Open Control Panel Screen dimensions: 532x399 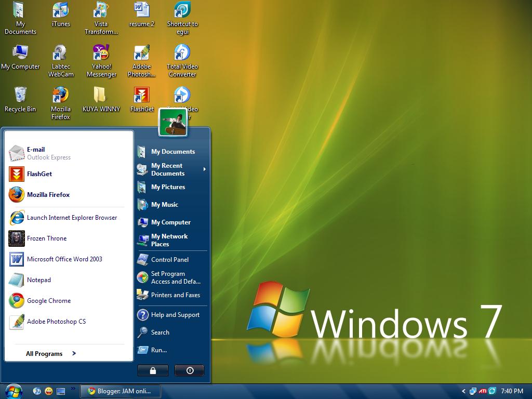[171, 260]
